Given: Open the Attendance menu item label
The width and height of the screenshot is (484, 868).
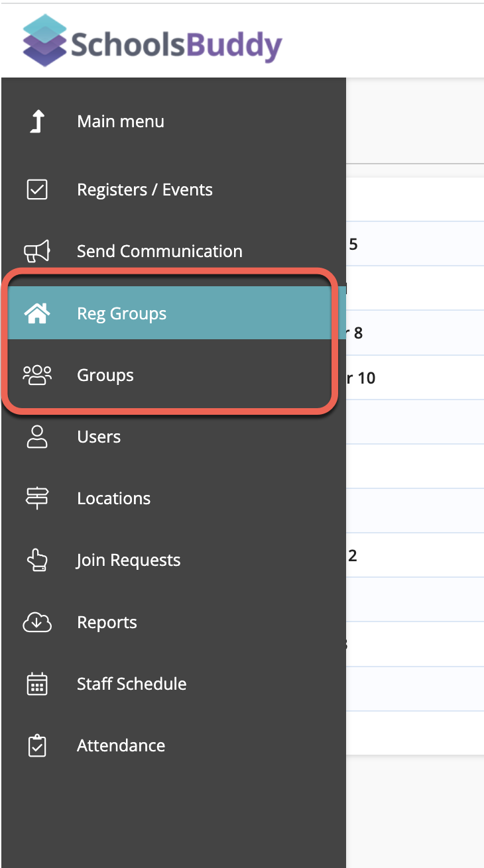Looking at the screenshot, I should 121,745.
